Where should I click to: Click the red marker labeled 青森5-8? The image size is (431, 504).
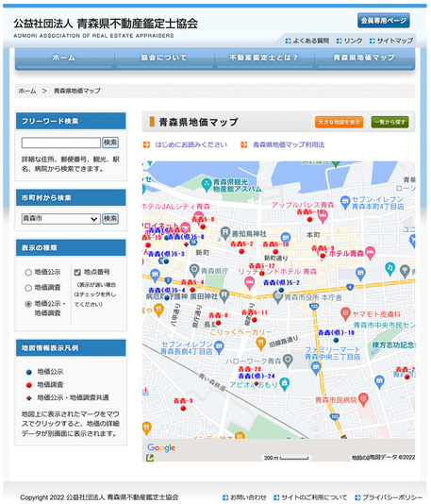click(x=203, y=227)
